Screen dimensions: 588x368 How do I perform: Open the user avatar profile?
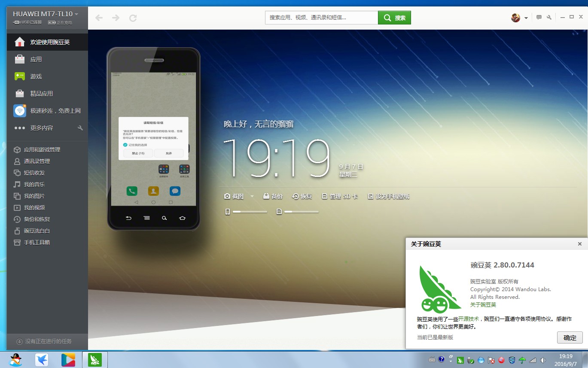pyautogui.click(x=516, y=18)
